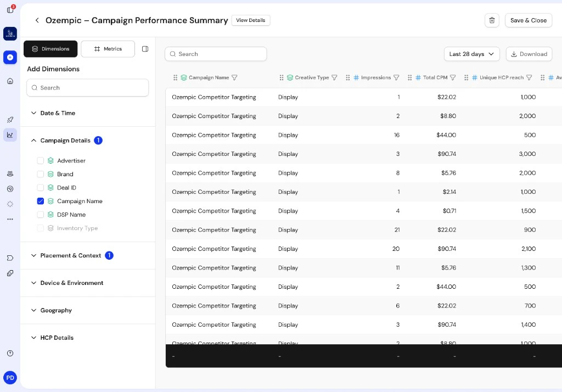The image size is (562, 392).
Task: Click the 21 Impressions cell
Action: pos(397,230)
